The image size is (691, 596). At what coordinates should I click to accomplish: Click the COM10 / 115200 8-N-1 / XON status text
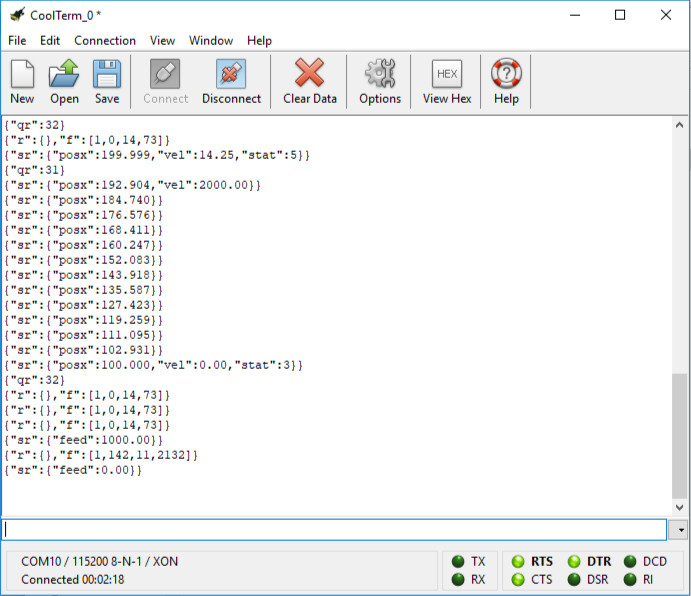coord(100,561)
